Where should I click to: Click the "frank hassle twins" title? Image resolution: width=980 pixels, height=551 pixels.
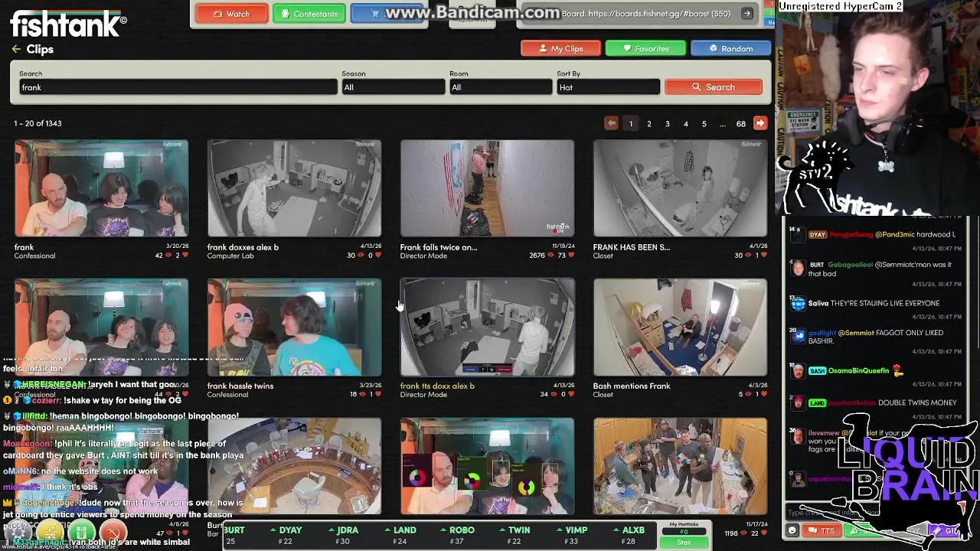click(x=240, y=386)
